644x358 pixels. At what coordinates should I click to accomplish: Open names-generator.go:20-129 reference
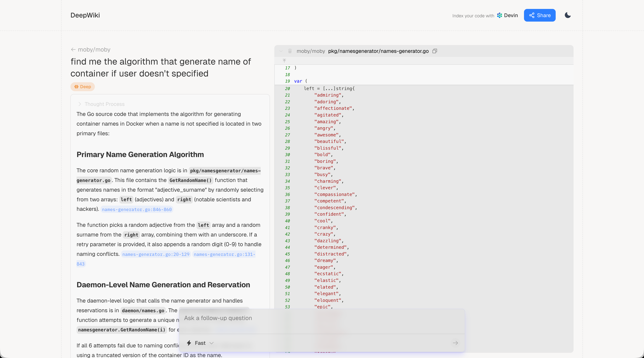[x=156, y=254]
